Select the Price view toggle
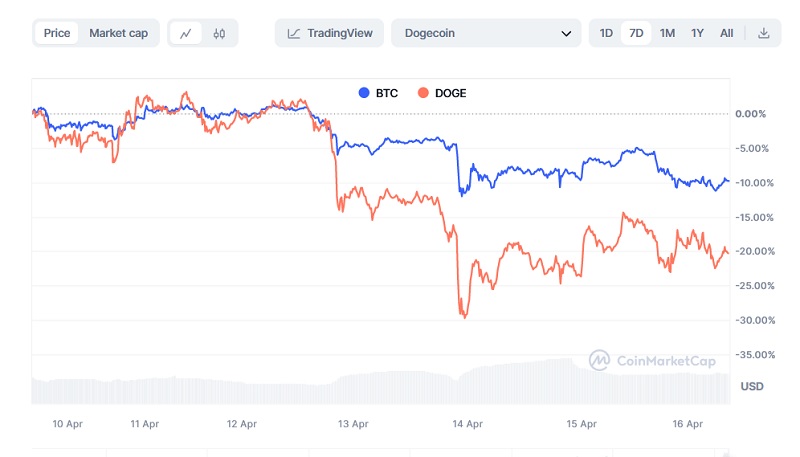This screenshot has width=800, height=457. [x=57, y=33]
